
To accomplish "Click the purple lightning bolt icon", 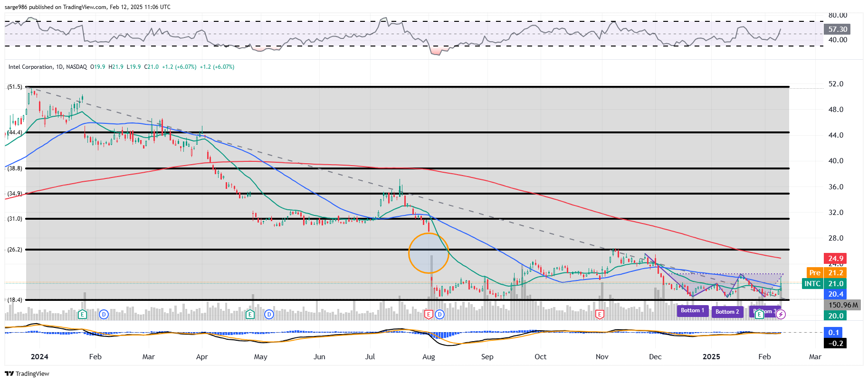I will pyautogui.click(x=781, y=314).
